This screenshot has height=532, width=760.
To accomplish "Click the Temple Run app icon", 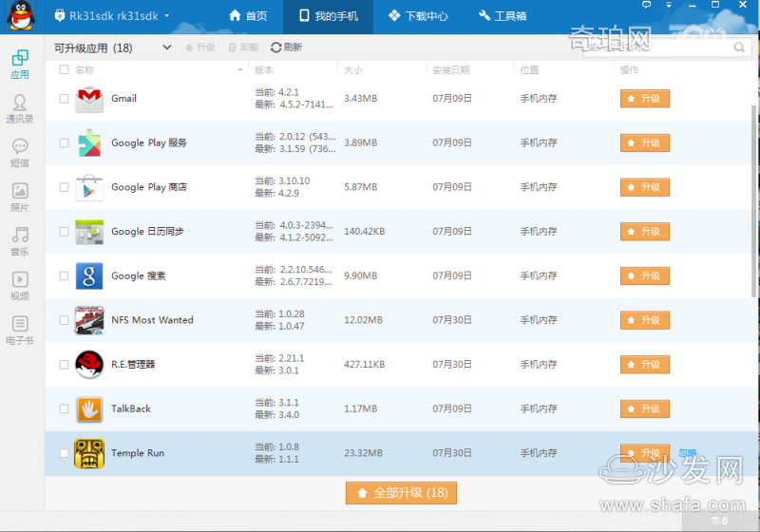I will point(89,453).
